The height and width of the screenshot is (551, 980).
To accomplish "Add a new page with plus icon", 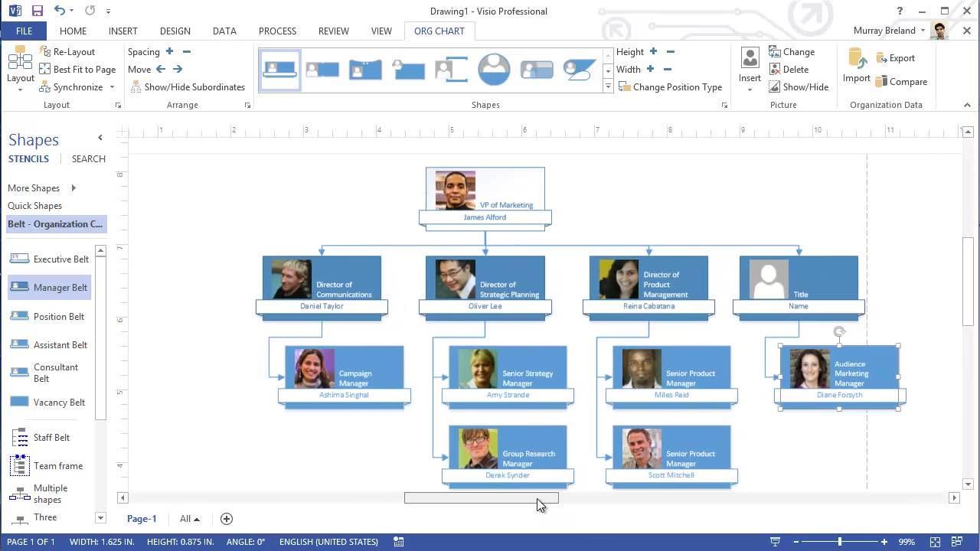I will tap(227, 519).
